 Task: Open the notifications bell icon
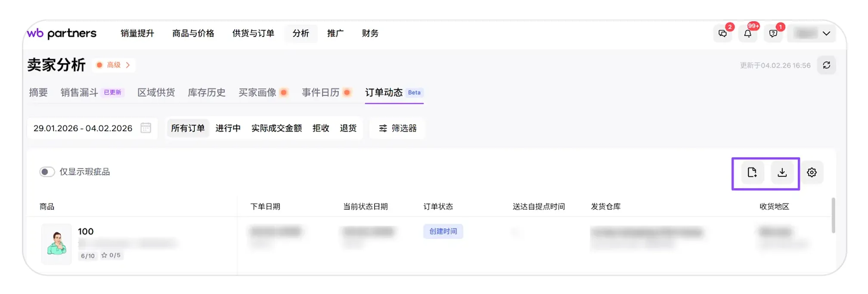pyautogui.click(x=748, y=34)
